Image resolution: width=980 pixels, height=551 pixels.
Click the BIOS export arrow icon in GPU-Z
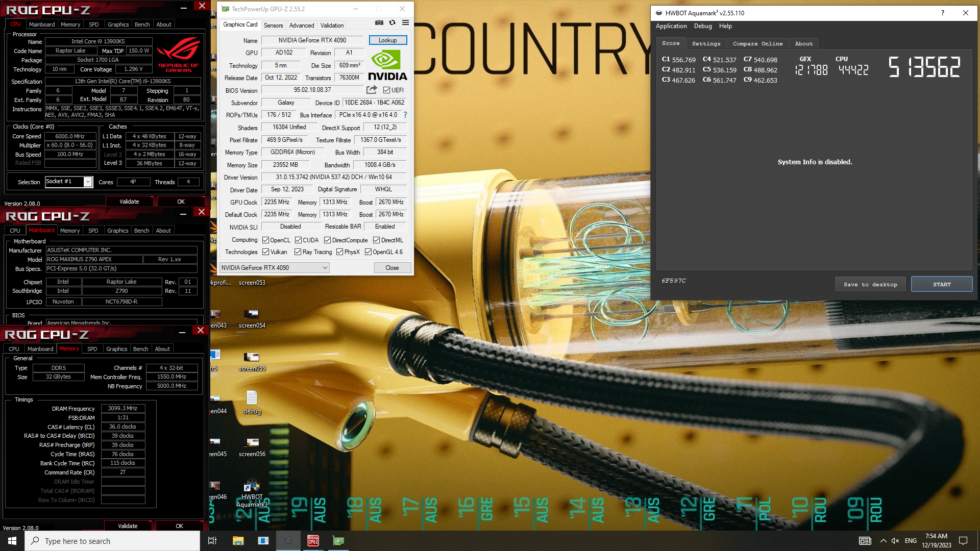click(372, 90)
